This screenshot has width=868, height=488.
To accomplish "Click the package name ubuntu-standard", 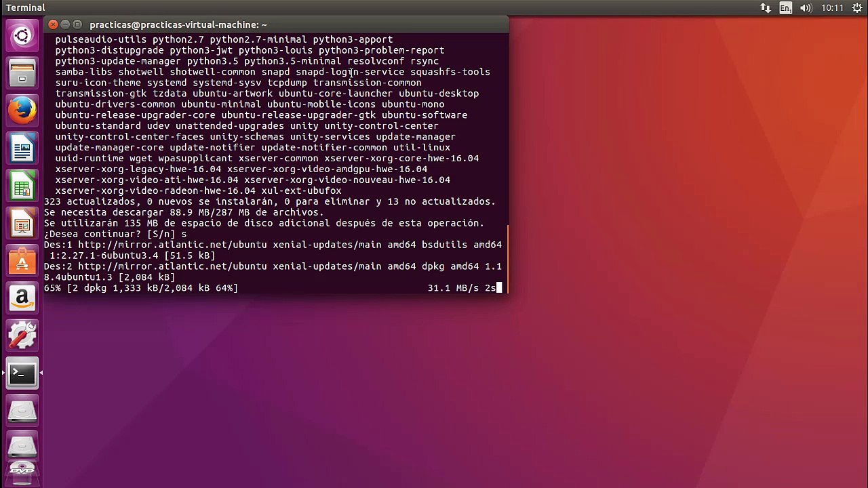I will pos(98,126).
